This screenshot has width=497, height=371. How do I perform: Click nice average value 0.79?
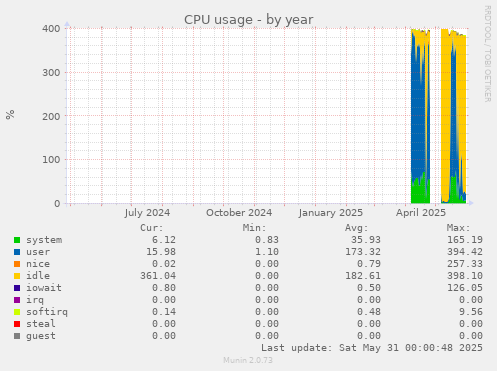pos(369,264)
